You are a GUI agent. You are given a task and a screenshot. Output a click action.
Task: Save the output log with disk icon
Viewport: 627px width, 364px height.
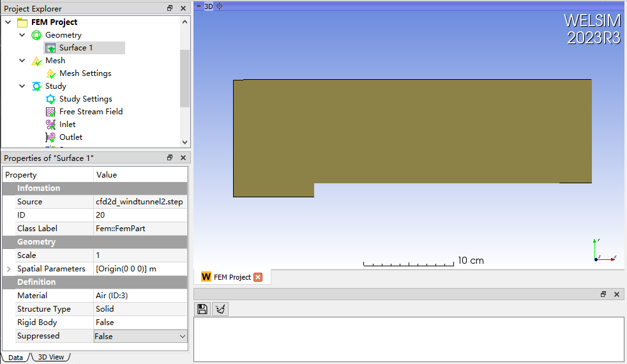click(202, 309)
